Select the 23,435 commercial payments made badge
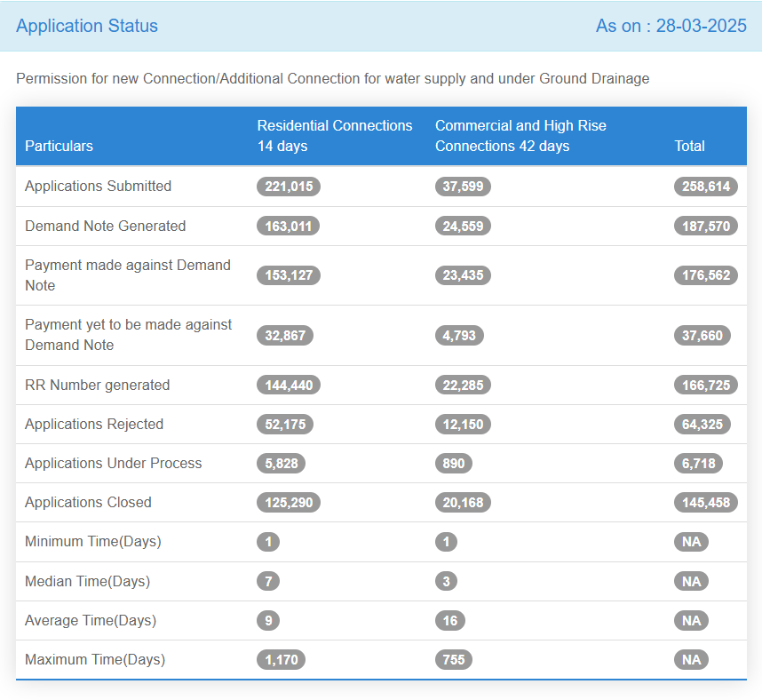 (463, 275)
